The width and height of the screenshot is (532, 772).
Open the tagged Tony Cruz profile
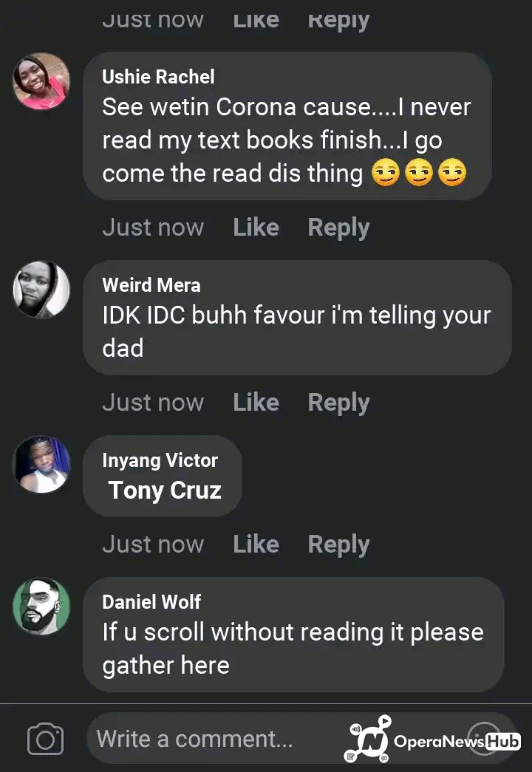(165, 491)
